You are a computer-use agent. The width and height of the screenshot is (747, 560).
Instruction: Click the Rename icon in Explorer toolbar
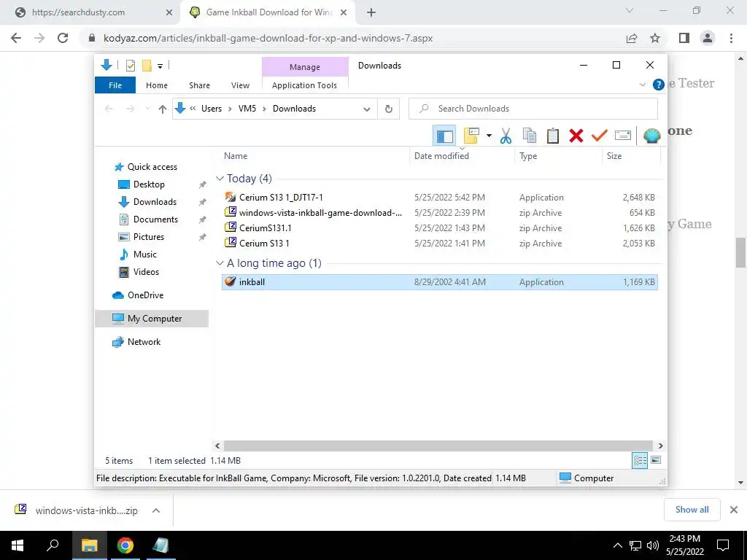[x=623, y=136]
